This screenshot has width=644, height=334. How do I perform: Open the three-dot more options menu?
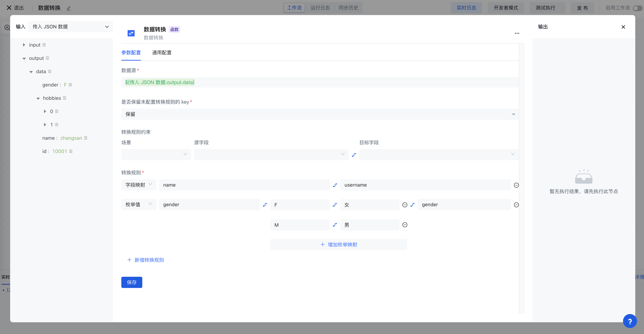(x=517, y=33)
